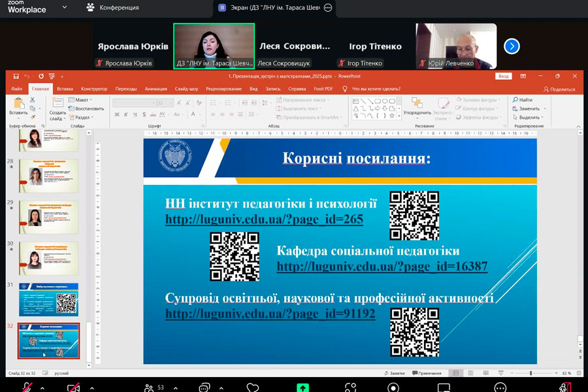Unmute the Zoom microphone
The image size is (588, 392).
point(27,387)
